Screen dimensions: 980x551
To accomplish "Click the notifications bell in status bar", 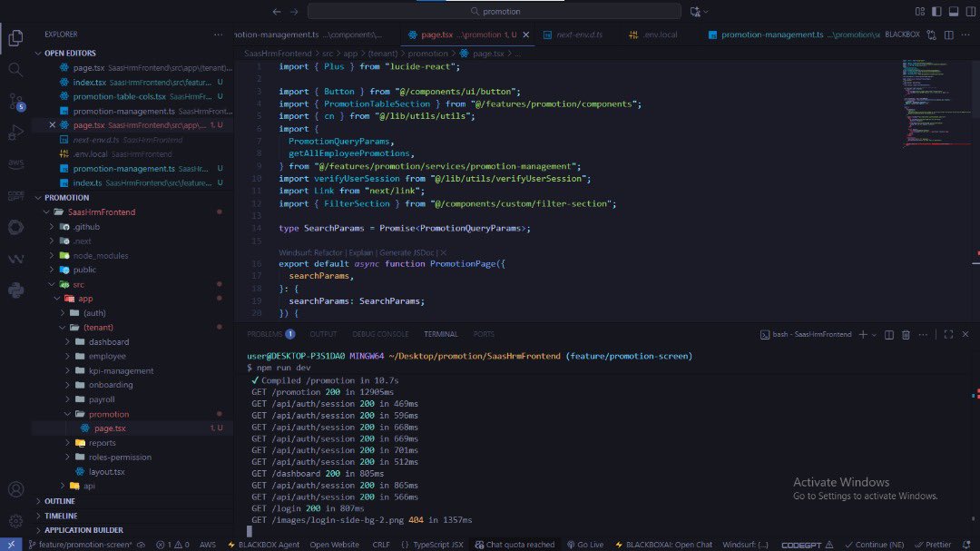I will (966, 545).
